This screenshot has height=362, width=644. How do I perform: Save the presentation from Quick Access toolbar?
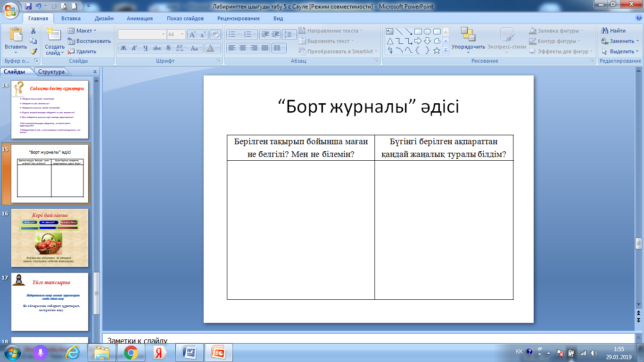coord(28,7)
